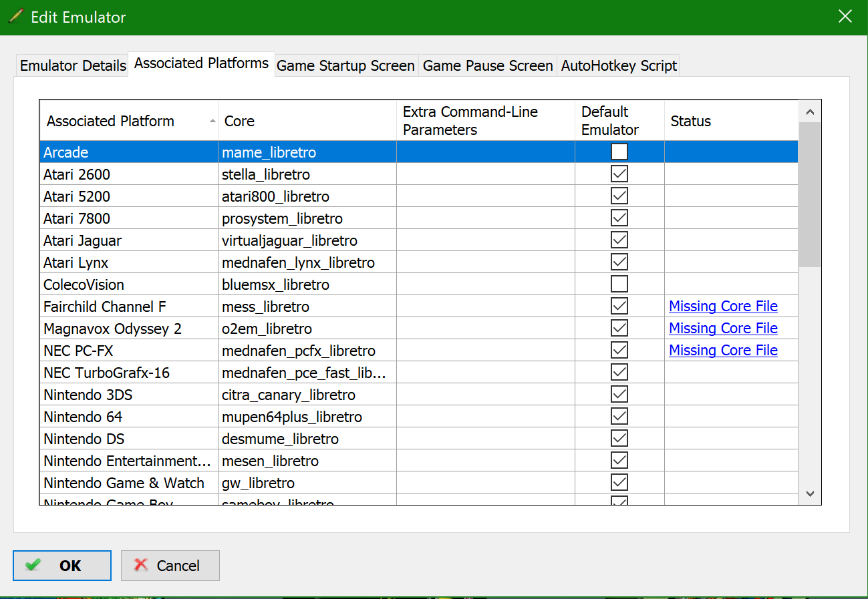Discard changes with the Cancel button
This screenshot has width=868, height=599.
170,566
